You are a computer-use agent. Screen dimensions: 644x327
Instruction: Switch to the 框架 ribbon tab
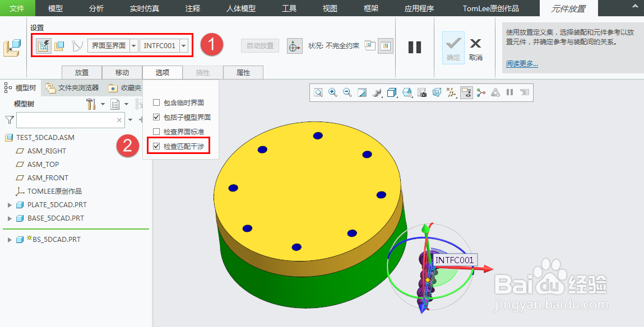371,8
